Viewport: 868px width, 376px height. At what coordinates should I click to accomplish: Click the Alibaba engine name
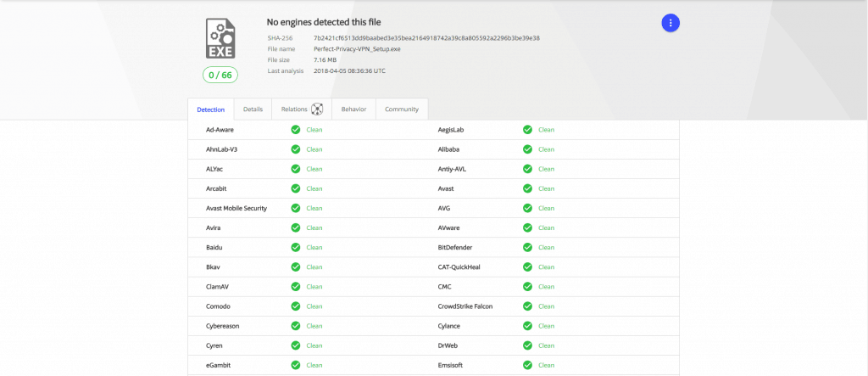[448, 149]
